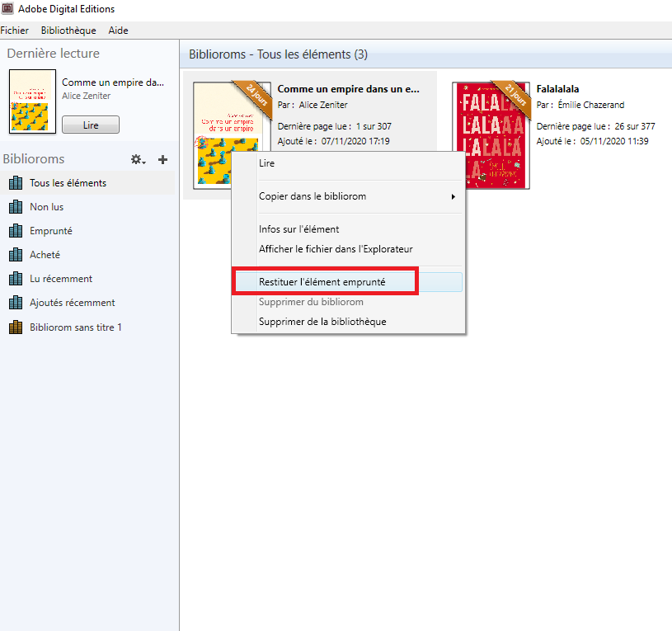
Task: Select the Bibliorom sans titre 1 label
Action: 76,327
